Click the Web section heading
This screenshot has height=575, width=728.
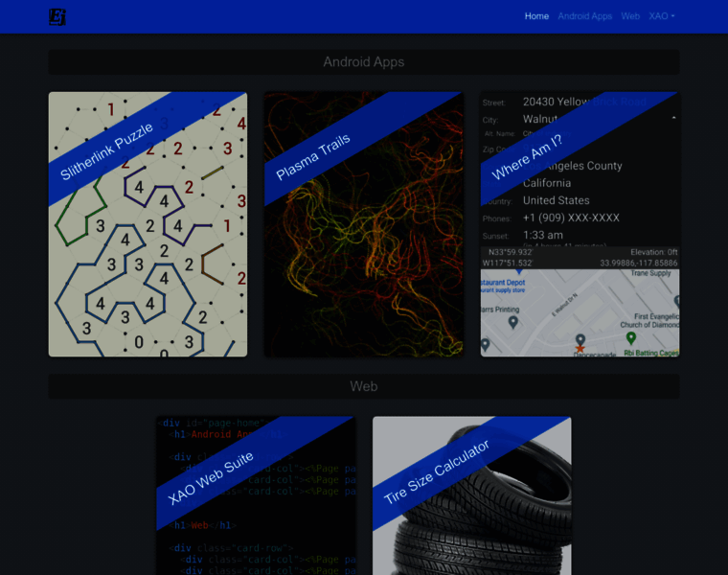[364, 386]
